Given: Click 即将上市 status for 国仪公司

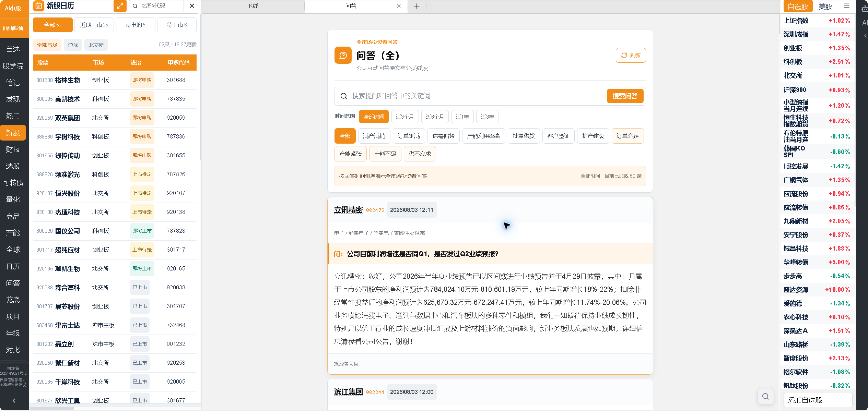Looking at the screenshot, I should click(142, 231).
